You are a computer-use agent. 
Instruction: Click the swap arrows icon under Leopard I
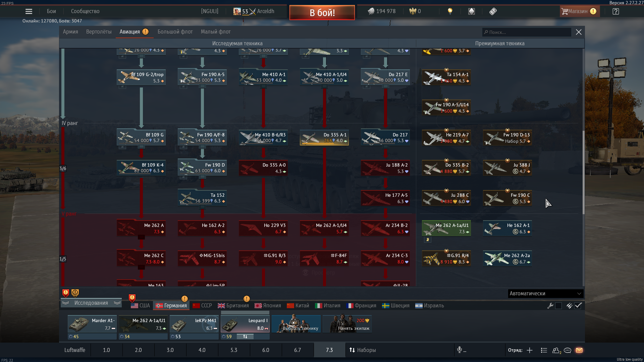pos(245,337)
